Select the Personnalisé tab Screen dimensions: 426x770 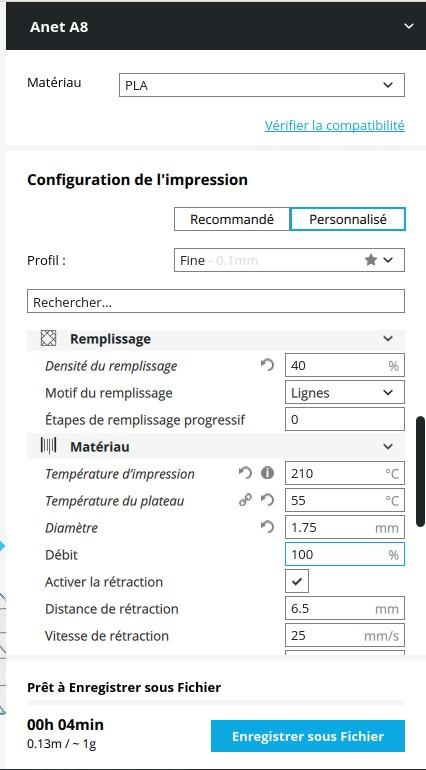click(348, 220)
